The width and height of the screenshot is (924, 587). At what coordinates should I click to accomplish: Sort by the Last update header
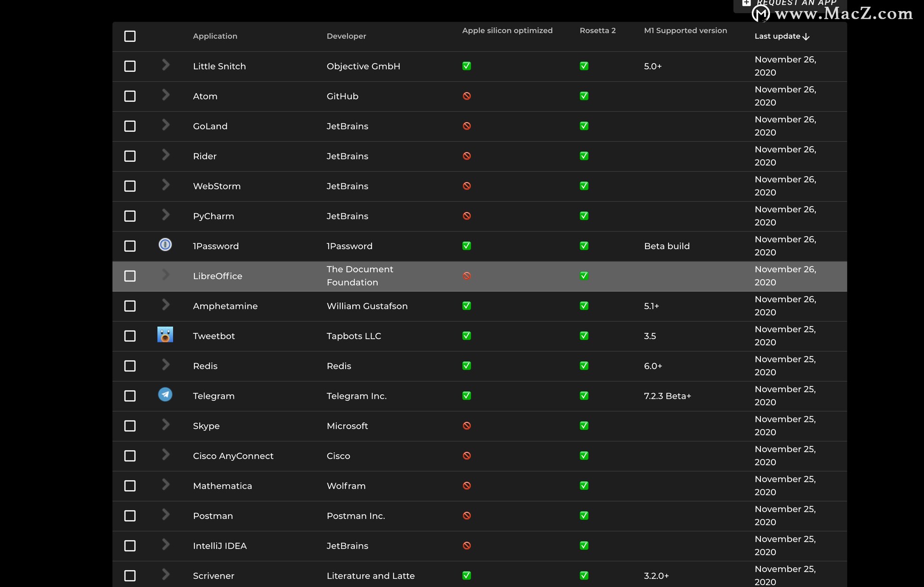coord(777,36)
